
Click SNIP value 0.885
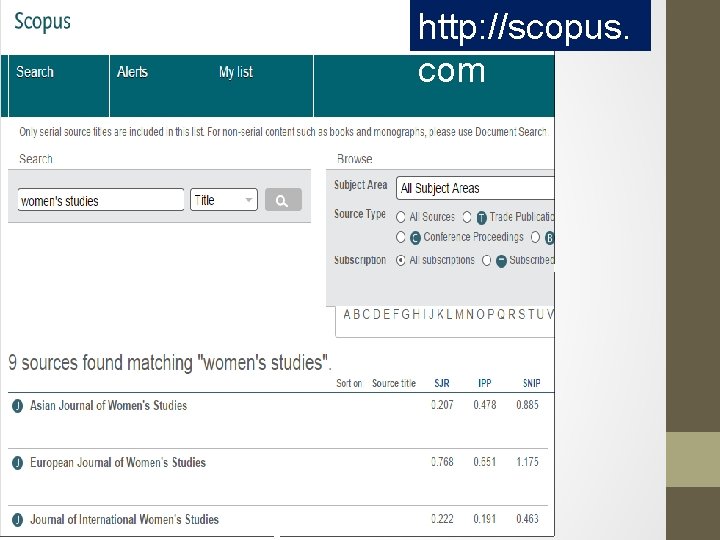pyautogui.click(x=528, y=405)
